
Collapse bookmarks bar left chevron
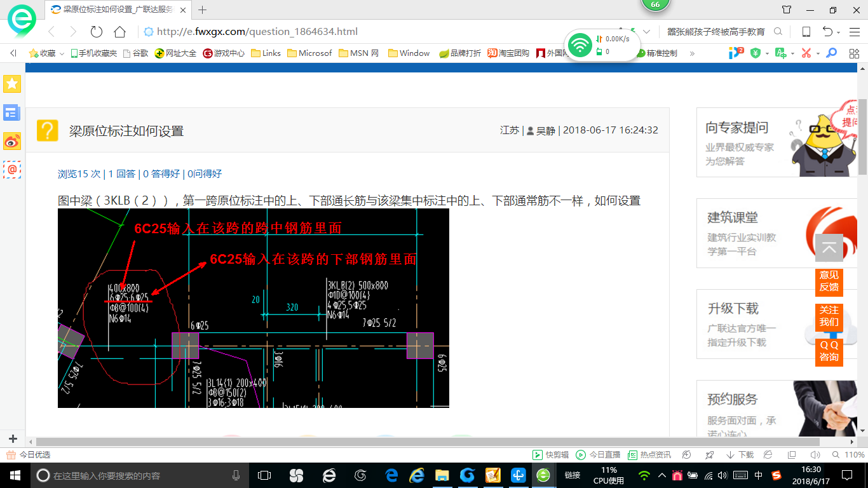tap(13, 53)
